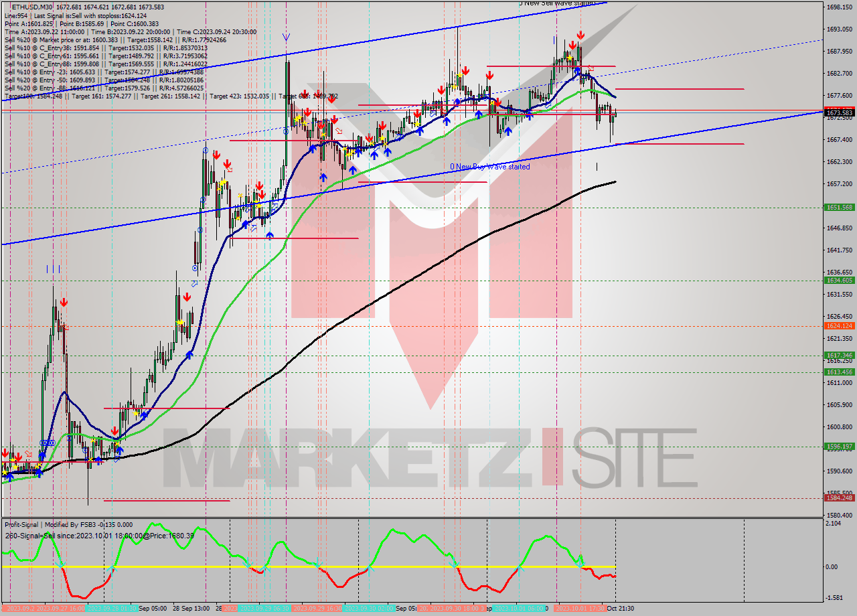
Task: Click the red 1624.124 stoploss price tag
Action: click(x=839, y=326)
